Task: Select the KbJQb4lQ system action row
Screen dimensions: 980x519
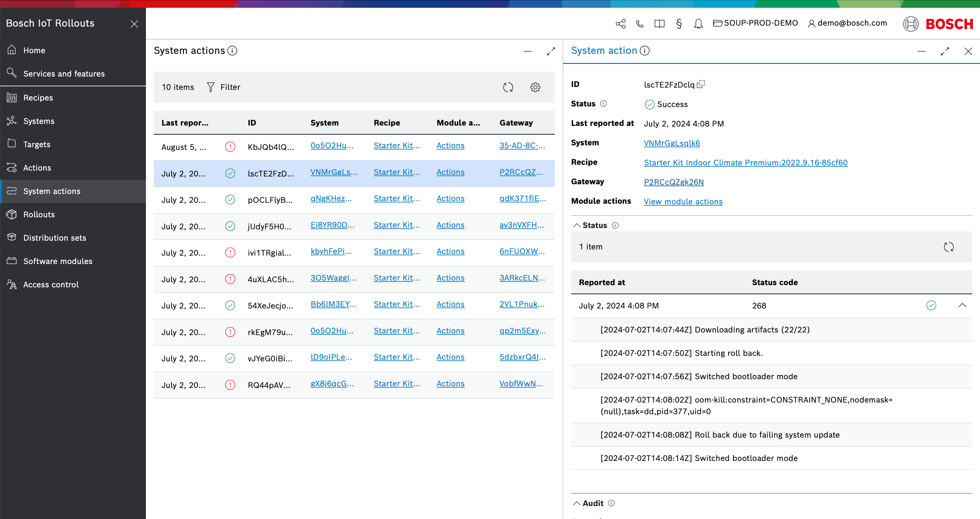Action: tap(270, 147)
